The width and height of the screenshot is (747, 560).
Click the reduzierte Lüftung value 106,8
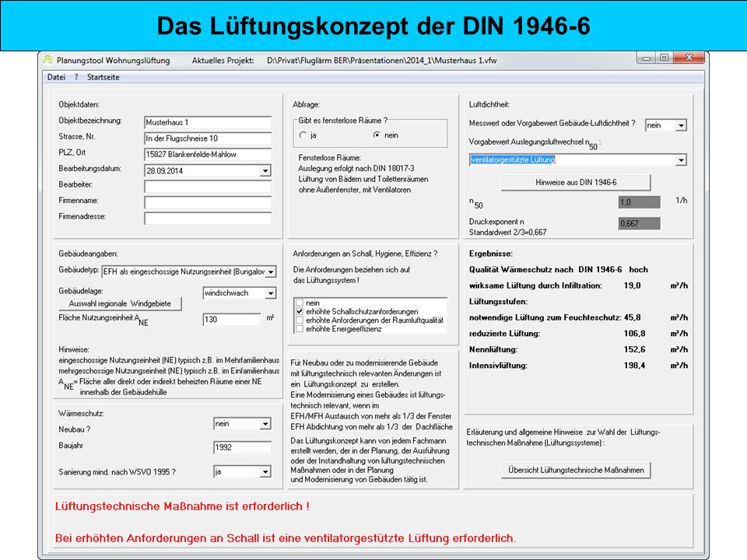(635, 334)
